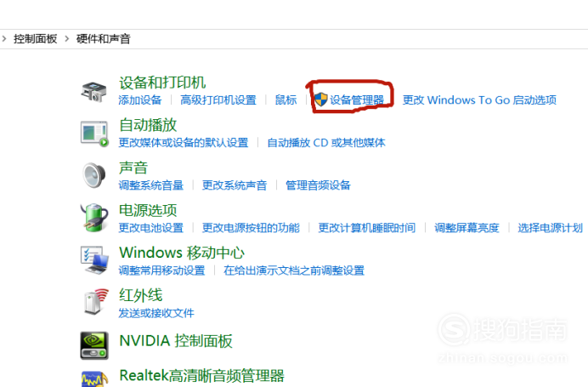Click 调整常用移动设置
588x387 pixels.
coord(161,270)
